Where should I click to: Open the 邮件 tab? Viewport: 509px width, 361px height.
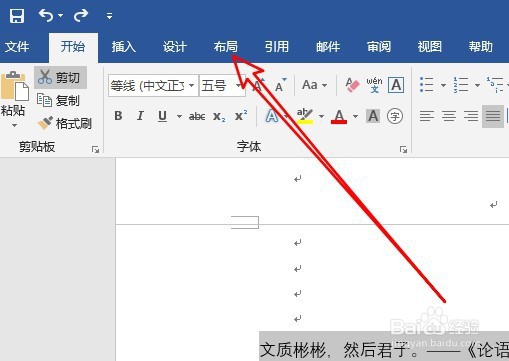[328, 47]
